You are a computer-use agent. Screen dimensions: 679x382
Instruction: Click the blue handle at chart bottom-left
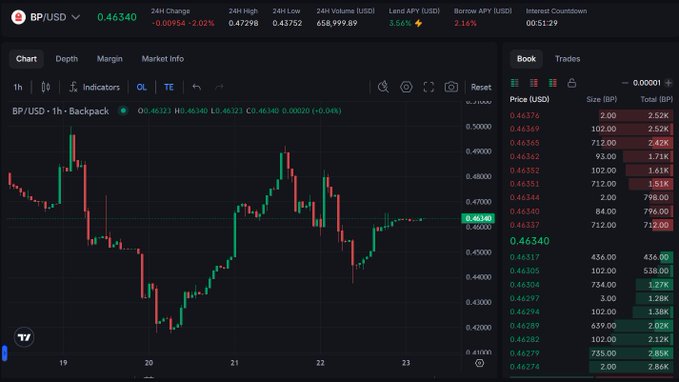coord(4,353)
